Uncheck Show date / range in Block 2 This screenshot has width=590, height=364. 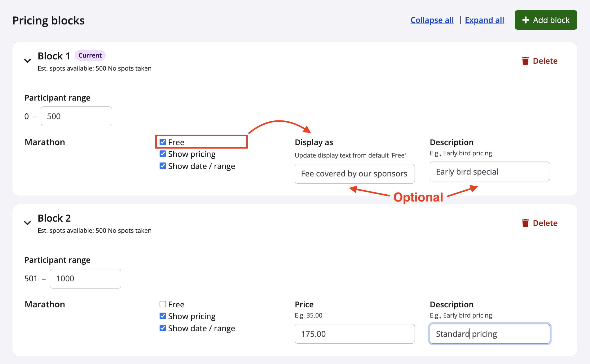(163, 328)
